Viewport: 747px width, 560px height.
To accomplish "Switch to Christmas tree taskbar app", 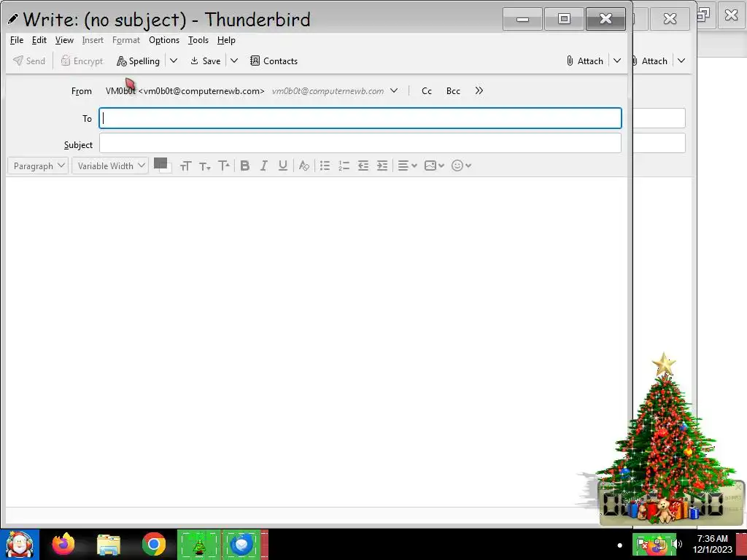I will click(199, 545).
